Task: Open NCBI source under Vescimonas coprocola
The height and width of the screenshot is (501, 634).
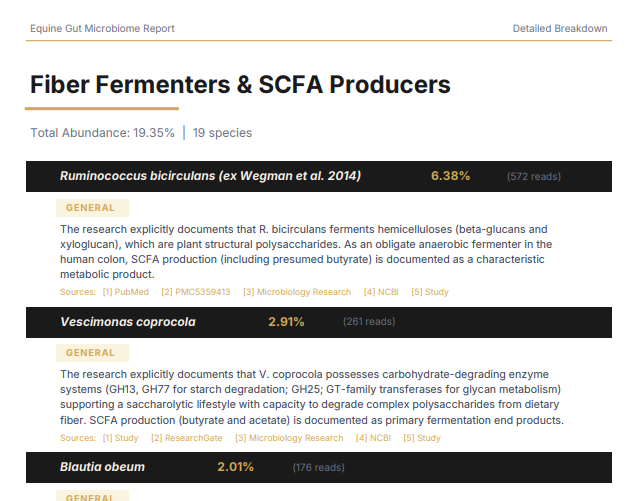Action: tap(373, 438)
